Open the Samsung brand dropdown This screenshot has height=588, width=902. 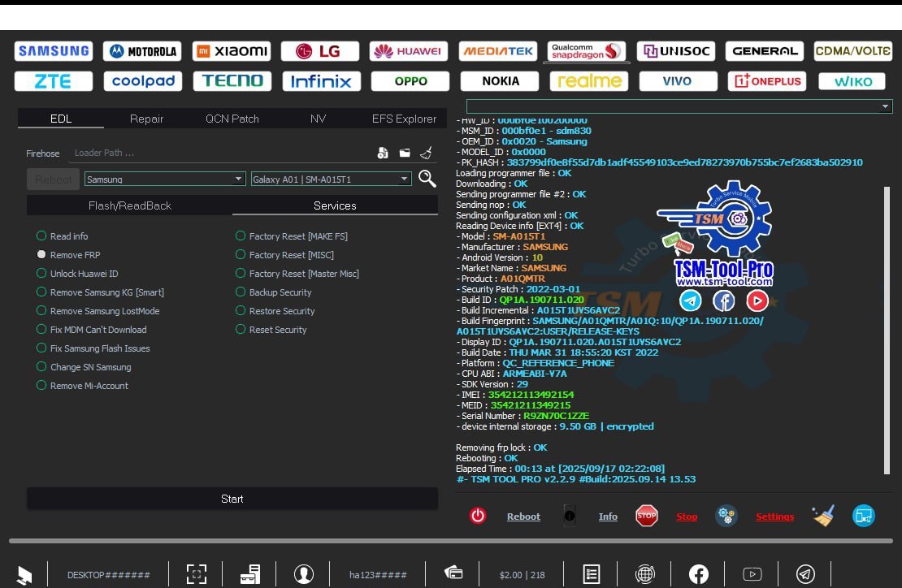[x=165, y=179]
